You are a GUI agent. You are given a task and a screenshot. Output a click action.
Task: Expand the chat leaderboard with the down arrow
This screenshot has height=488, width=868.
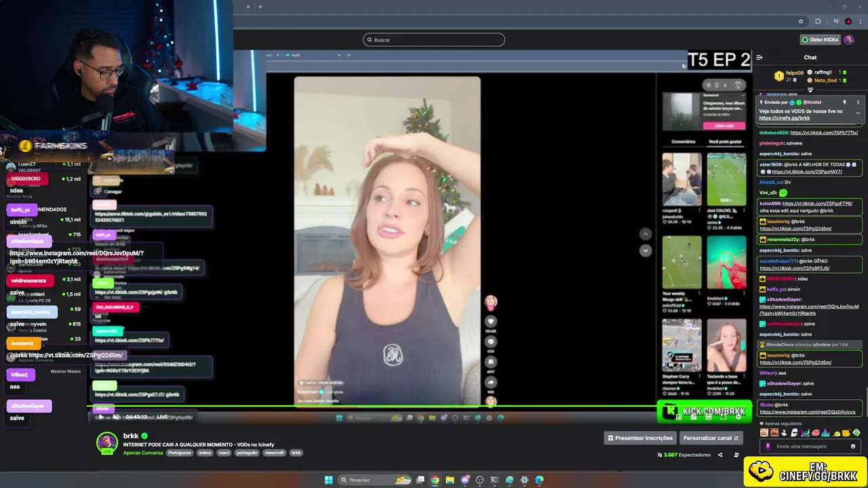[x=810, y=90]
